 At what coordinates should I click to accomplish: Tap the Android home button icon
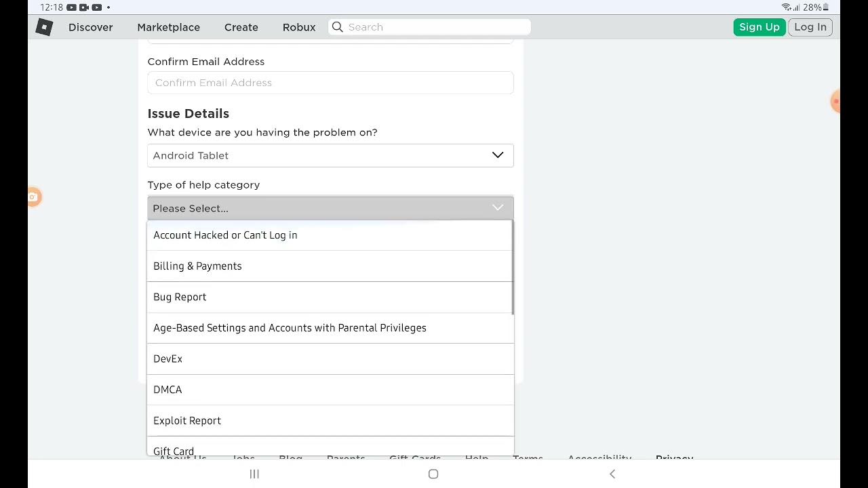pyautogui.click(x=433, y=474)
